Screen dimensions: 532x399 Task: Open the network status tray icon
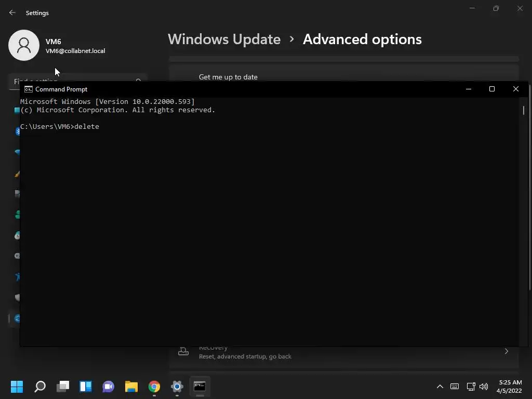471,387
